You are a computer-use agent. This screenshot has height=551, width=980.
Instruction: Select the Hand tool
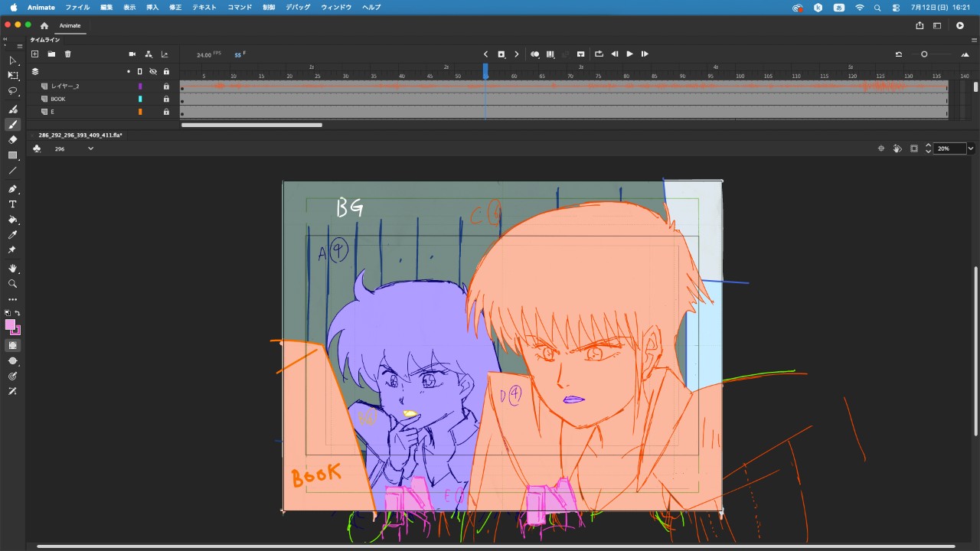(12, 269)
